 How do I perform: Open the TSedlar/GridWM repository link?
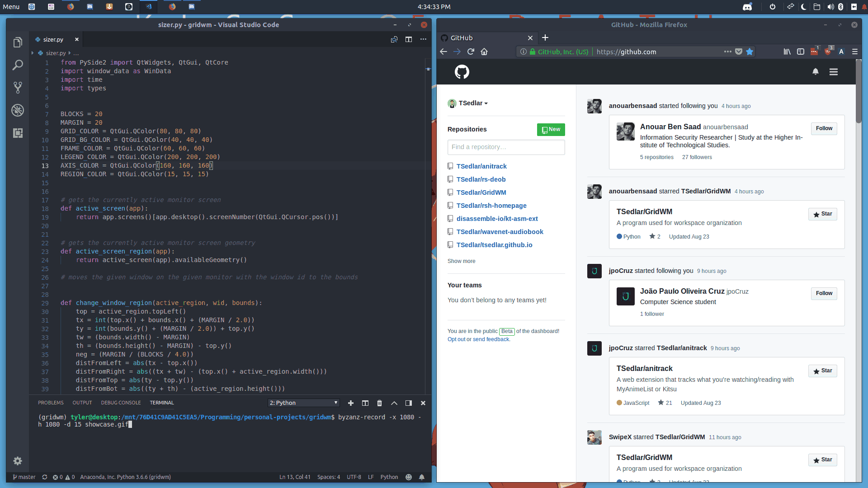481,192
